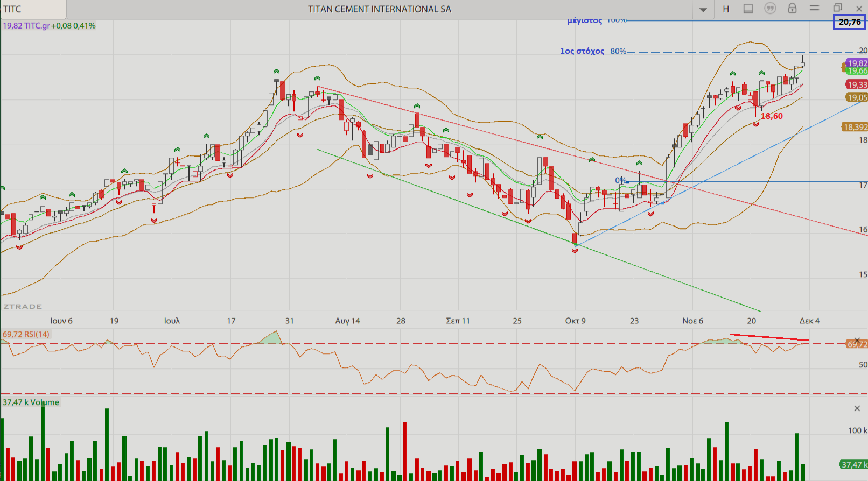Image resolution: width=868 pixels, height=481 pixels.
Task: Click the 19,05 band price tag
Action: tap(857, 97)
